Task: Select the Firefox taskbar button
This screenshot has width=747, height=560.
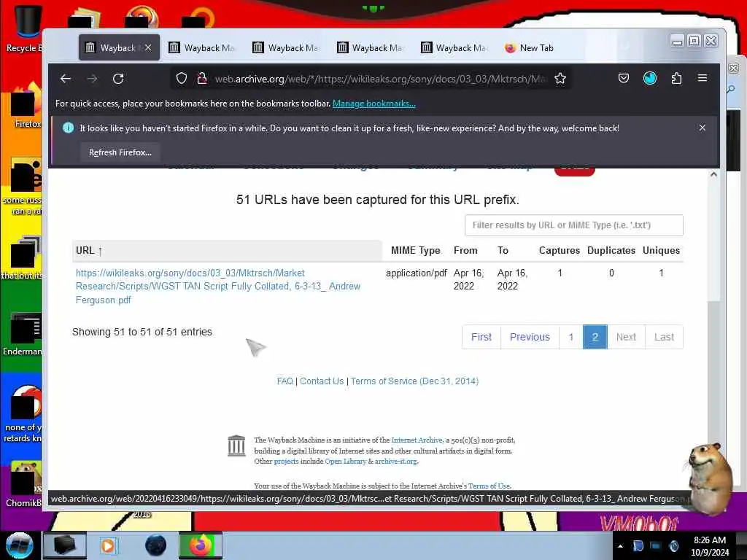Action: [201, 545]
